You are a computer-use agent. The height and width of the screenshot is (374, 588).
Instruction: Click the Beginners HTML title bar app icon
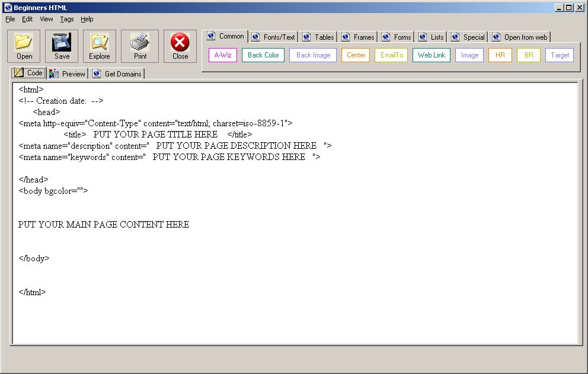click(x=8, y=8)
